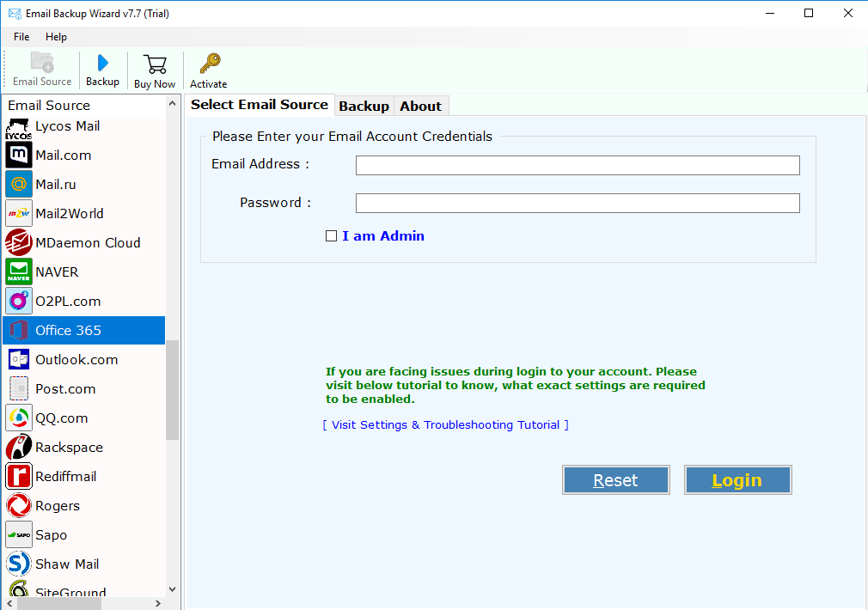The height and width of the screenshot is (610, 868).
Task: Select the Post.com text entry
Action: pos(65,388)
